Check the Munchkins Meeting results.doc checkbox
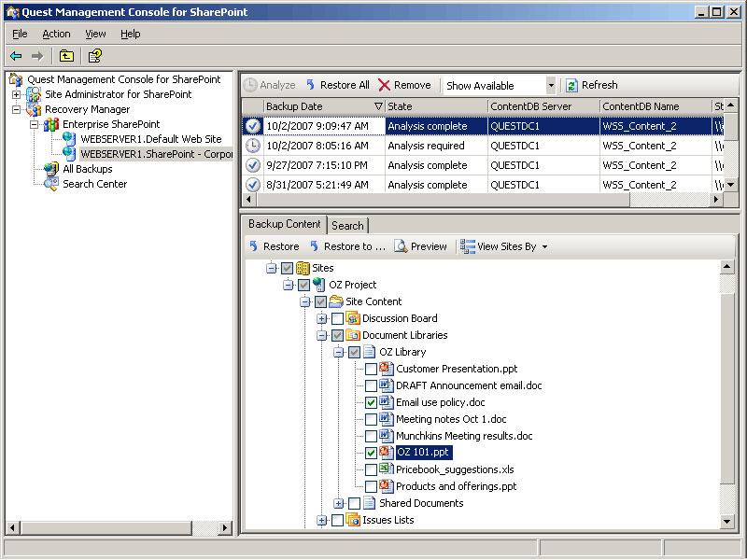The height and width of the screenshot is (560, 747). click(x=371, y=436)
